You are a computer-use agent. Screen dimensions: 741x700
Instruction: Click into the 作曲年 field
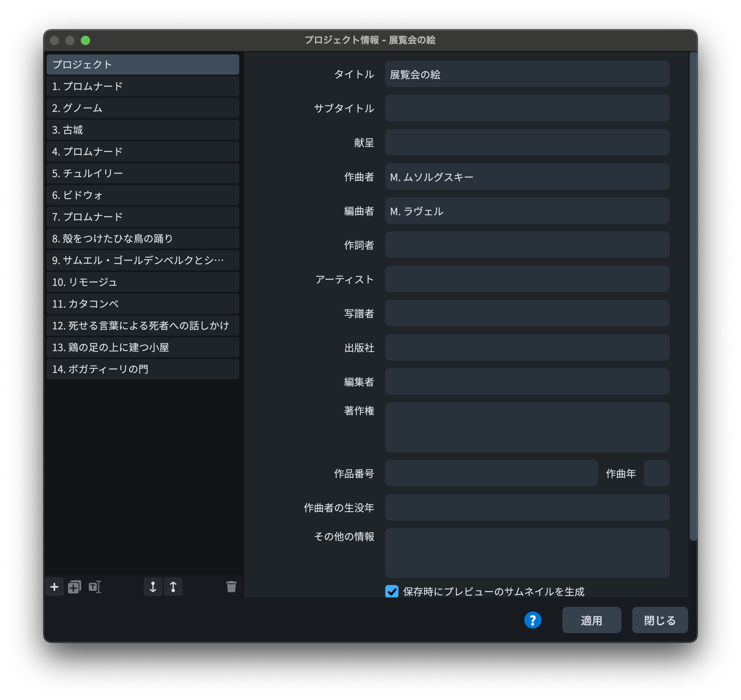[656, 474]
